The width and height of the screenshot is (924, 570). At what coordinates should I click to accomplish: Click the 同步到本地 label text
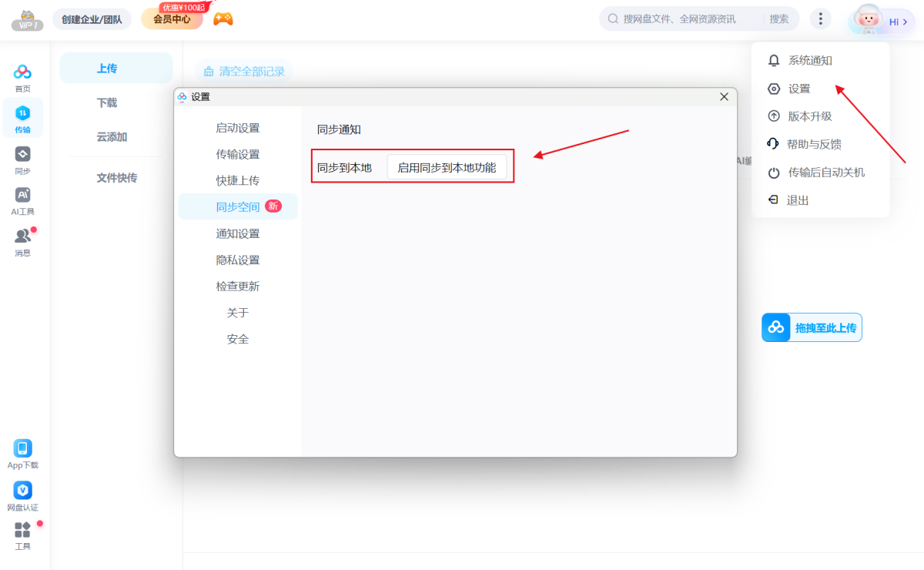pos(344,167)
